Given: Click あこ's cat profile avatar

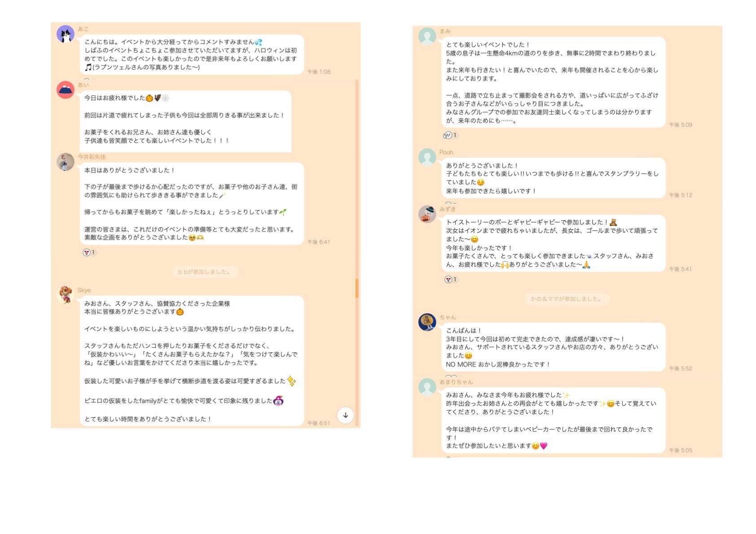Looking at the screenshot, I should pos(66,34).
